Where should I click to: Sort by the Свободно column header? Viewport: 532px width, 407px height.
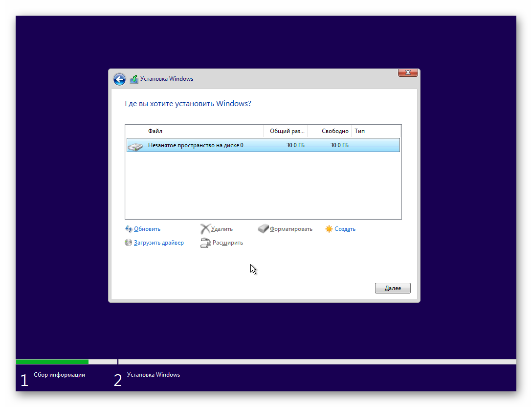[x=329, y=131]
